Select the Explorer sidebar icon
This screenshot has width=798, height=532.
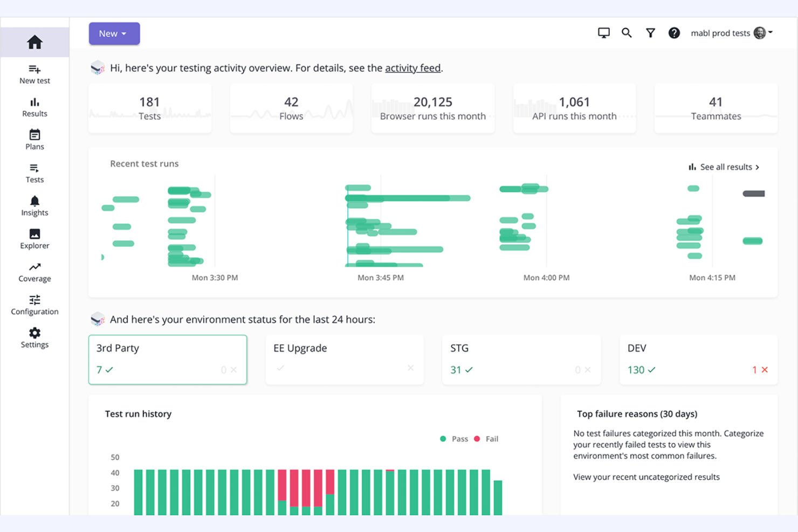coord(35,234)
